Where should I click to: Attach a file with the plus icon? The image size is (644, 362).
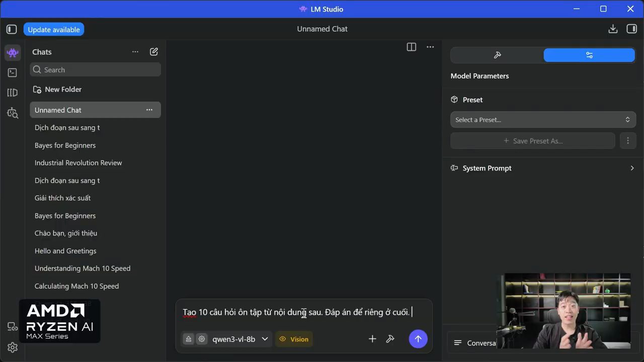pyautogui.click(x=372, y=339)
